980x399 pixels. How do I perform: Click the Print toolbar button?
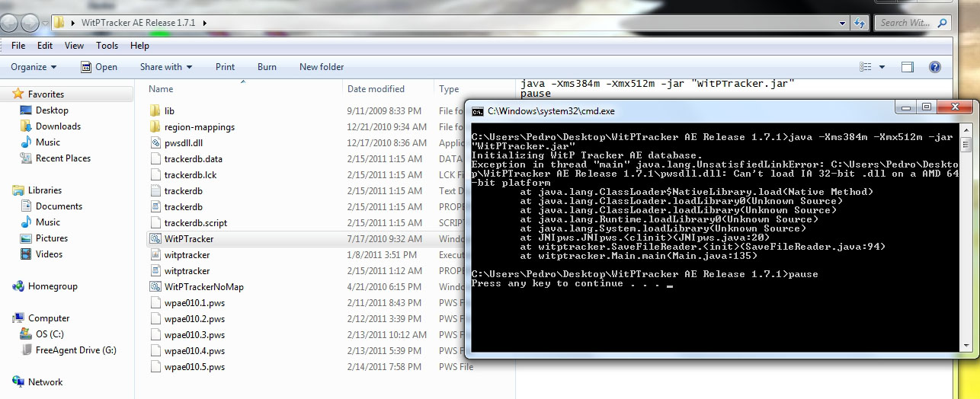click(225, 67)
